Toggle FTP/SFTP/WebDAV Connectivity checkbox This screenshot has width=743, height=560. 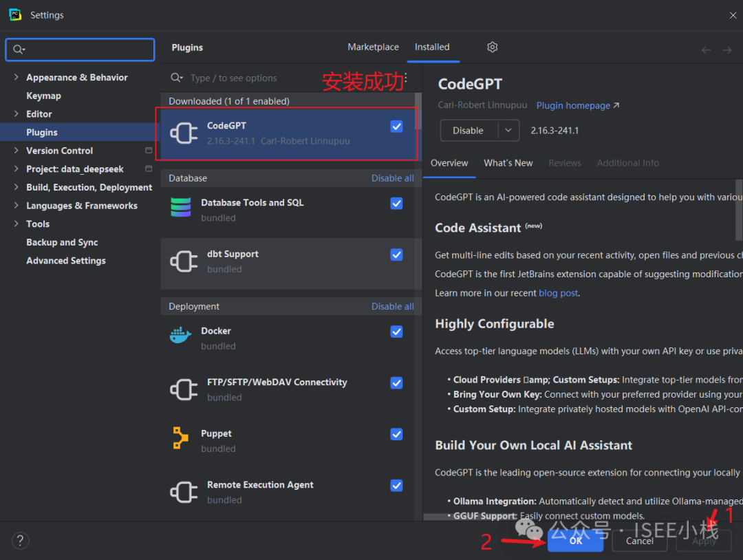point(397,383)
